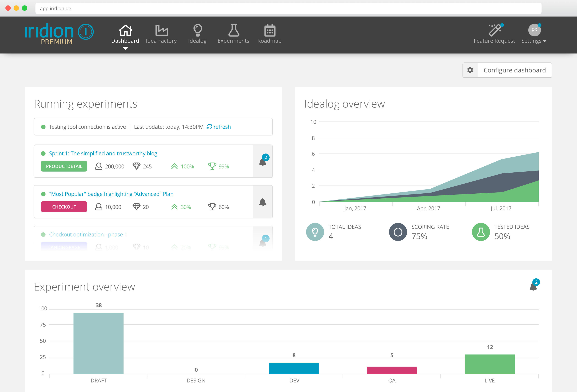Click the Total Ideas lightbulb icon

315,232
